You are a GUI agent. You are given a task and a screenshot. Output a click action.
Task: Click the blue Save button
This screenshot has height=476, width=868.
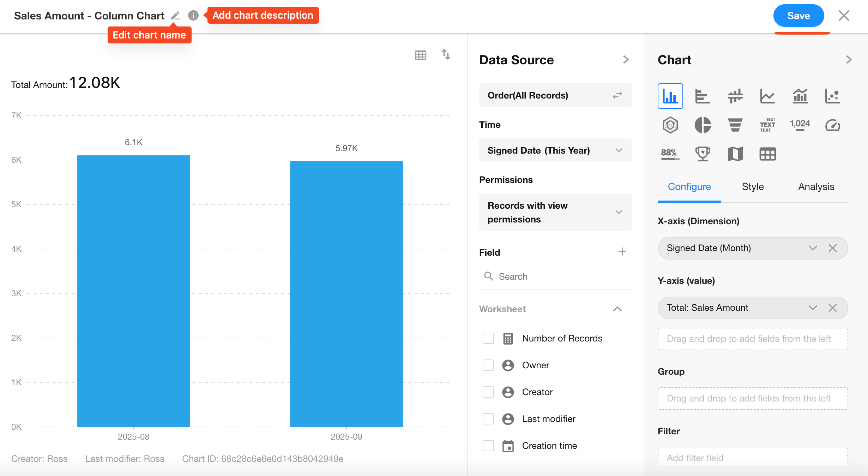pyautogui.click(x=798, y=16)
